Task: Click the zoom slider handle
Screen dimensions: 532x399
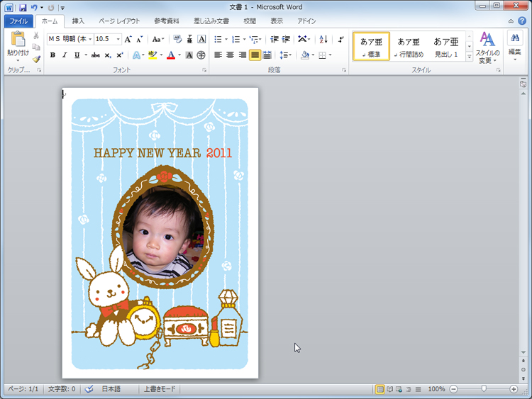Action: (484, 389)
